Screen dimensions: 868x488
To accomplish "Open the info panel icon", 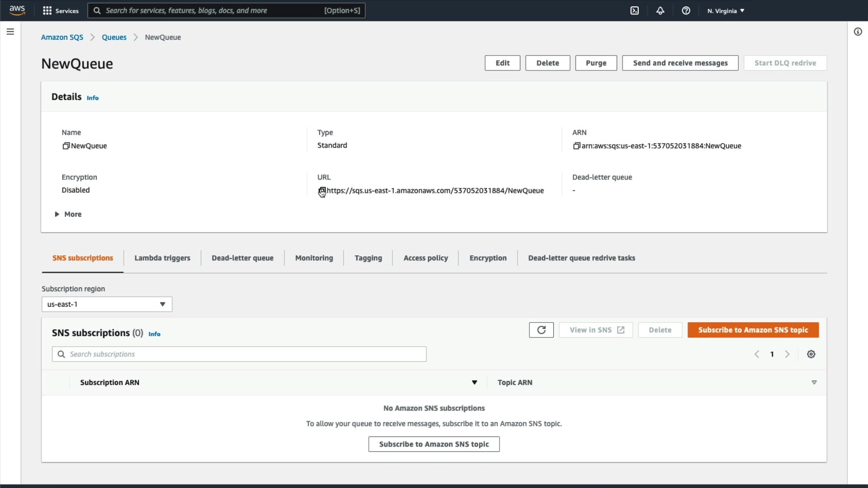I will coord(858,32).
